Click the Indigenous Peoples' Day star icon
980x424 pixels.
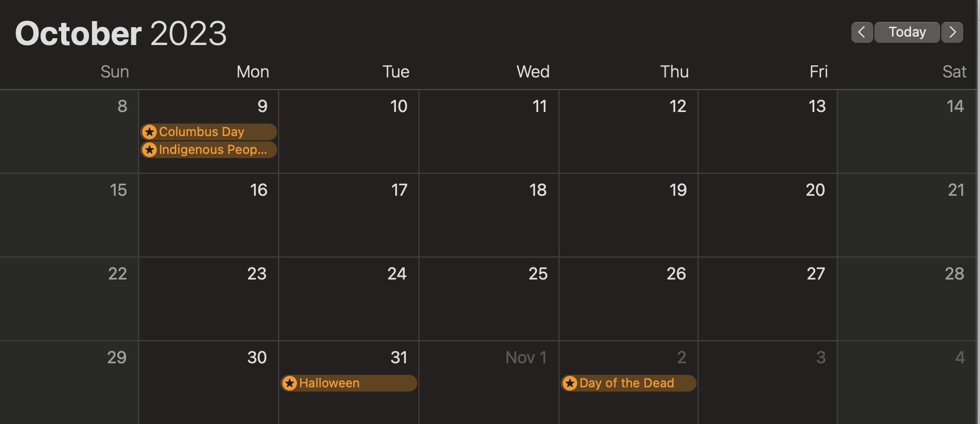click(x=150, y=150)
